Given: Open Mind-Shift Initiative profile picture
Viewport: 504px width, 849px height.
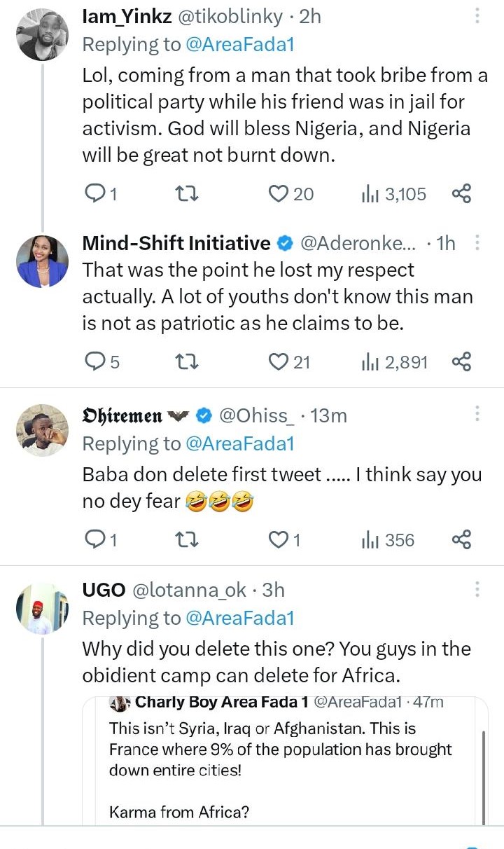Looking at the screenshot, I should (42, 261).
